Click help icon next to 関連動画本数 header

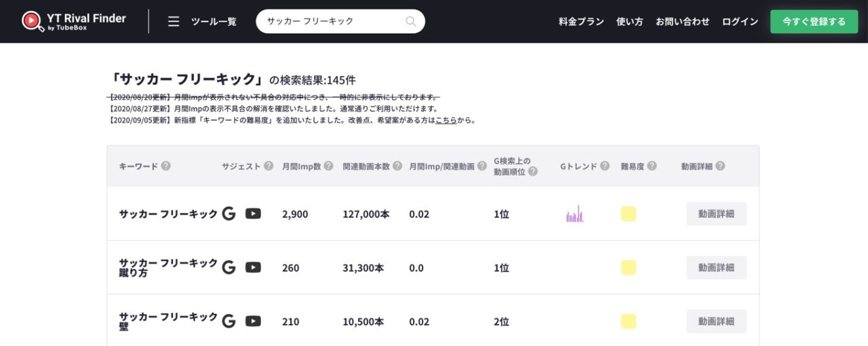click(x=397, y=166)
